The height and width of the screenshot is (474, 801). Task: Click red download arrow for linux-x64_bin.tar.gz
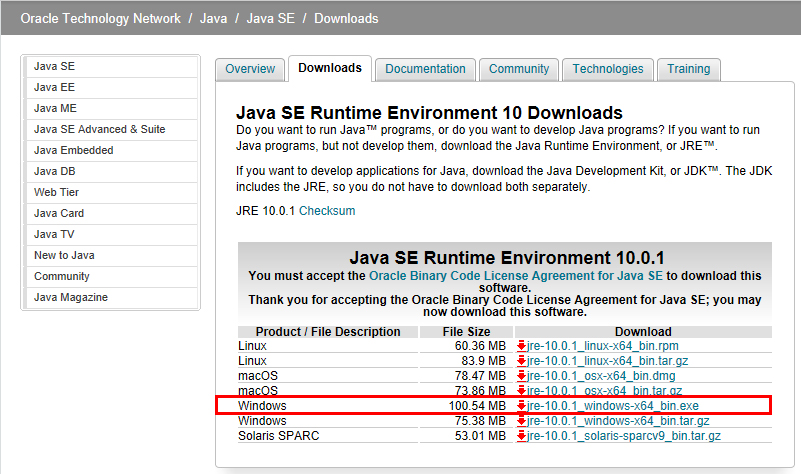(521, 361)
